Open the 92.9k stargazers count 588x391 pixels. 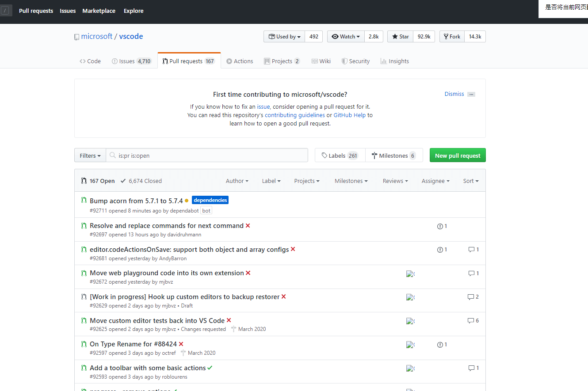(x=424, y=37)
